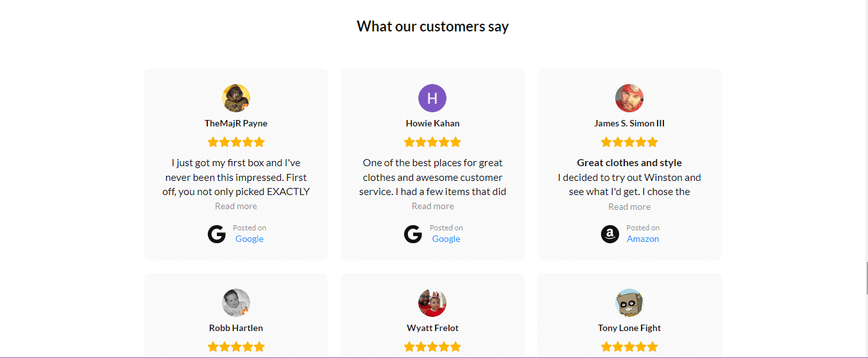
Task: Click Howie Kahan's purple H avatar
Action: point(432,98)
